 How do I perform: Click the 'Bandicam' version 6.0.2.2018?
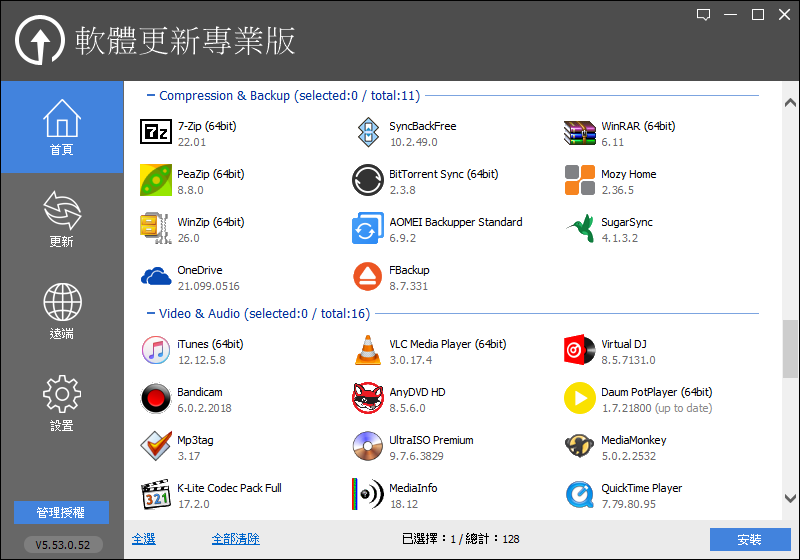[x=205, y=408]
